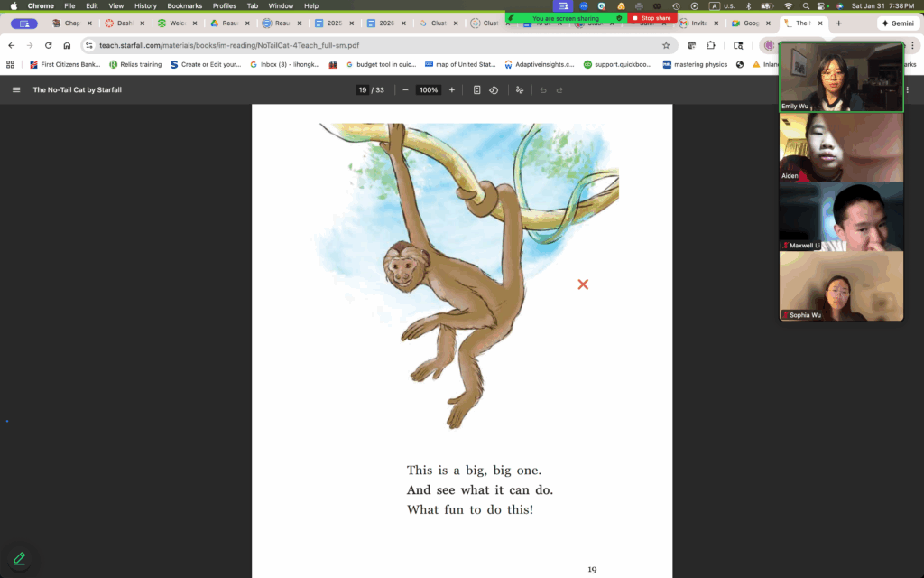Click the redo arrow in PDF toolbar
Screen dimensions: 924x578
point(559,89)
